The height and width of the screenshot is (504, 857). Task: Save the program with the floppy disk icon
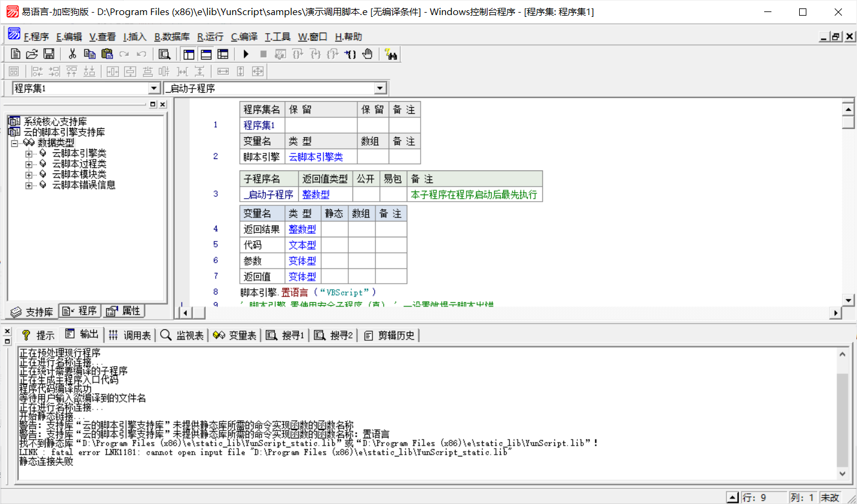[x=49, y=54]
